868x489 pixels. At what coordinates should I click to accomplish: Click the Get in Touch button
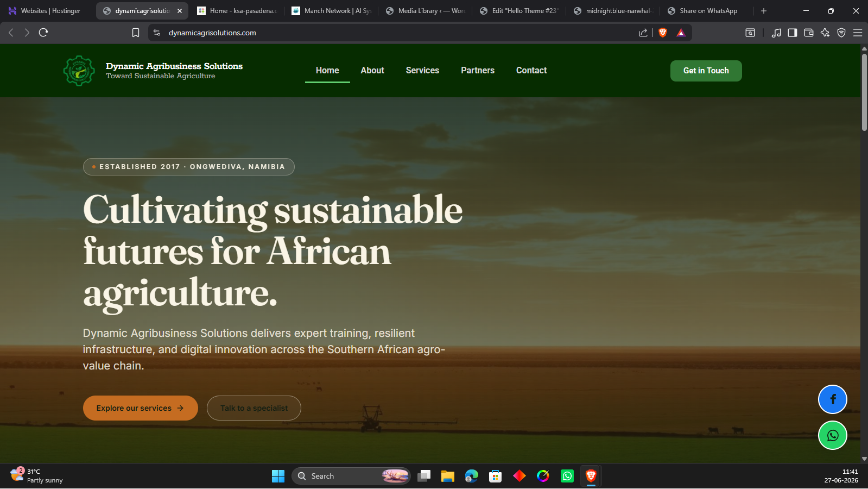706,71
